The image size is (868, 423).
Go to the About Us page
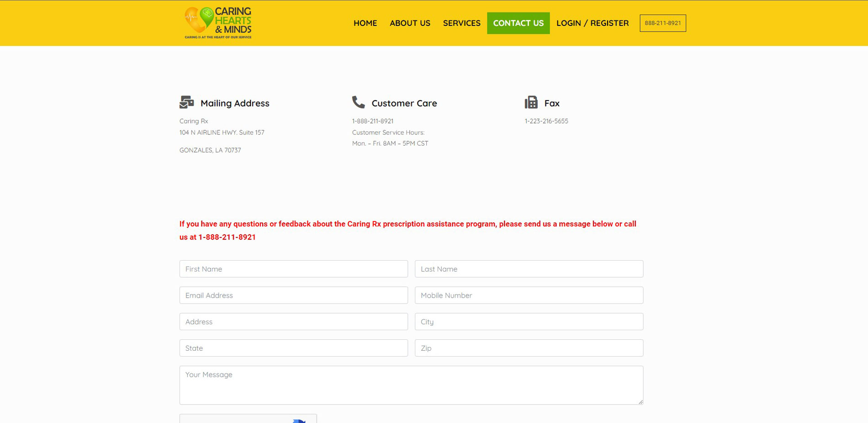410,23
